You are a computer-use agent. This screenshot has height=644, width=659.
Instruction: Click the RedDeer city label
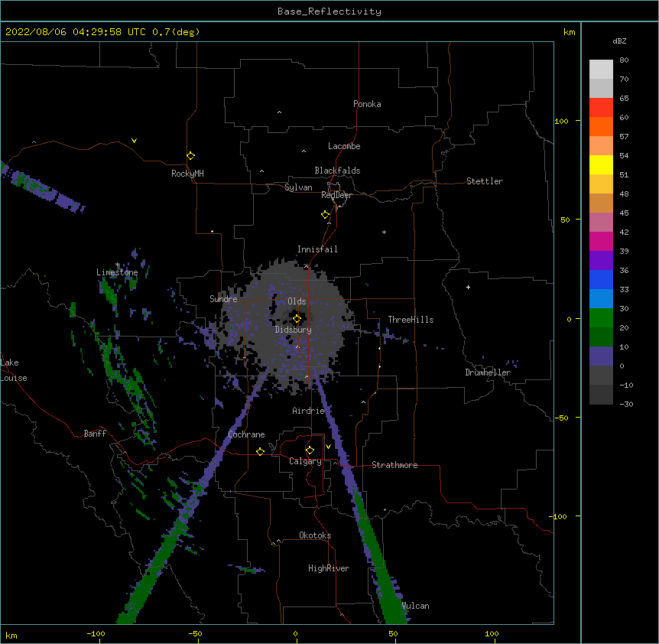click(x=336, y=196)
